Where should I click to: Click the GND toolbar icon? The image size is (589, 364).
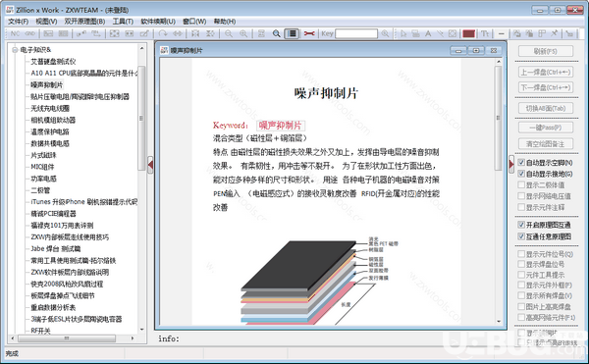(30, 33)
